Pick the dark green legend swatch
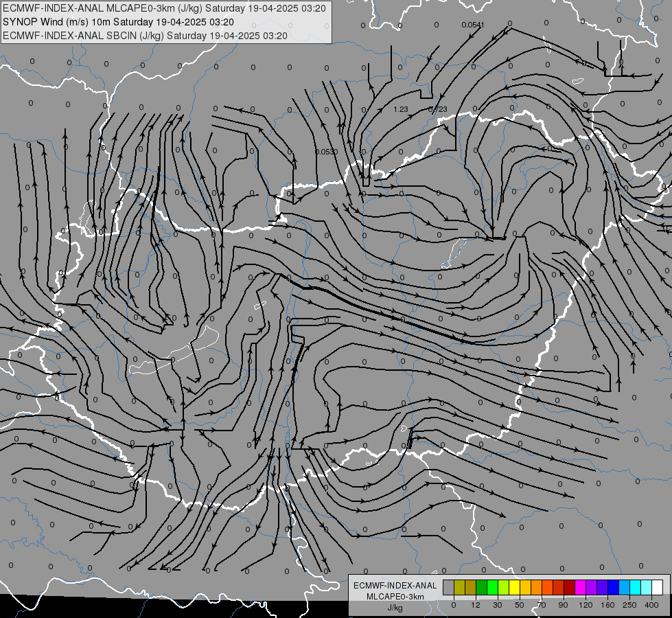Screen dimensions: 672x618 click(482, 587)
